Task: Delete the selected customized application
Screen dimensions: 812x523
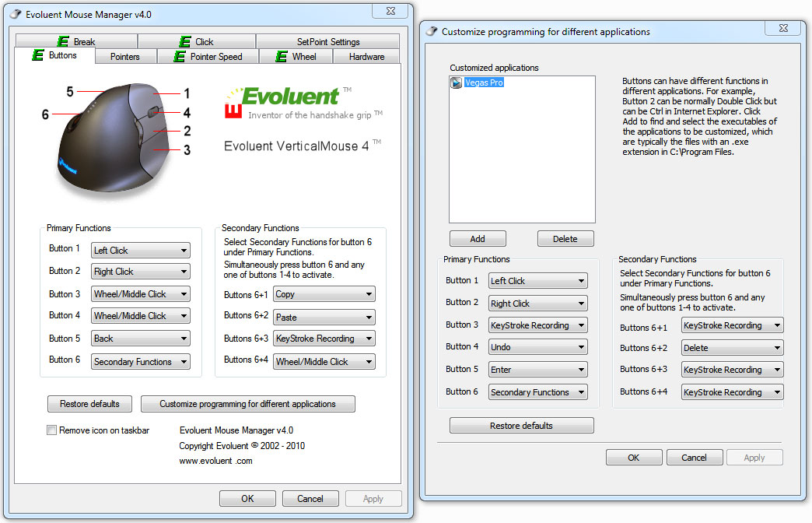Action: click(x=565, y=239)
